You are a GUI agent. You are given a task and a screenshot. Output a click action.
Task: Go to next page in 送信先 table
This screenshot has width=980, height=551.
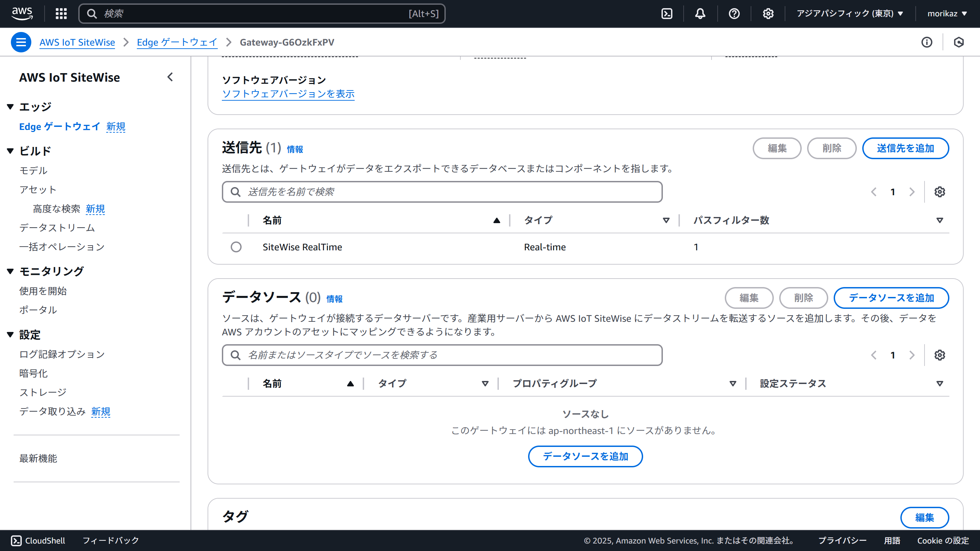coord(912,192)
